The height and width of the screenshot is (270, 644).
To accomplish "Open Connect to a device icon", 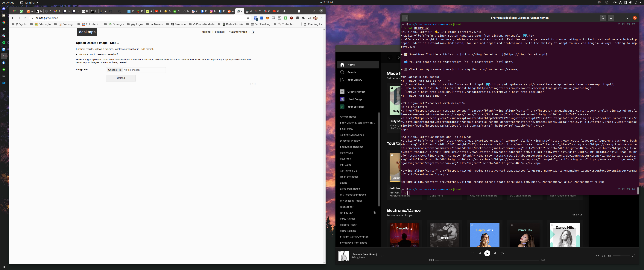I will pyautogui.click(x=604, y=256).
